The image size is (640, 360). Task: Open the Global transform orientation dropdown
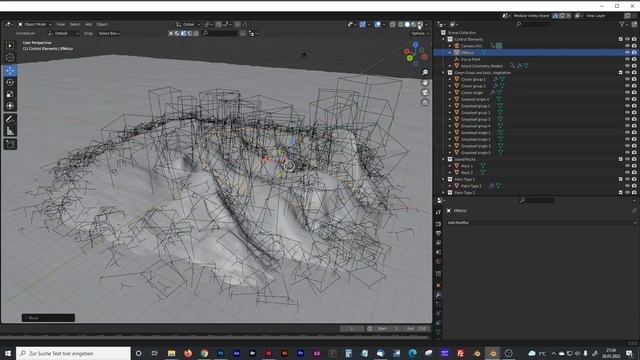188,24
